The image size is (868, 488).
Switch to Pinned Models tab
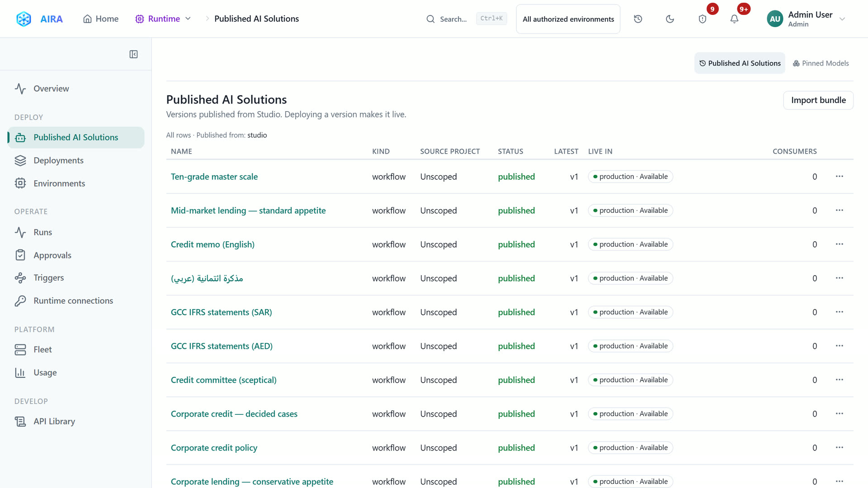(821, 63)
